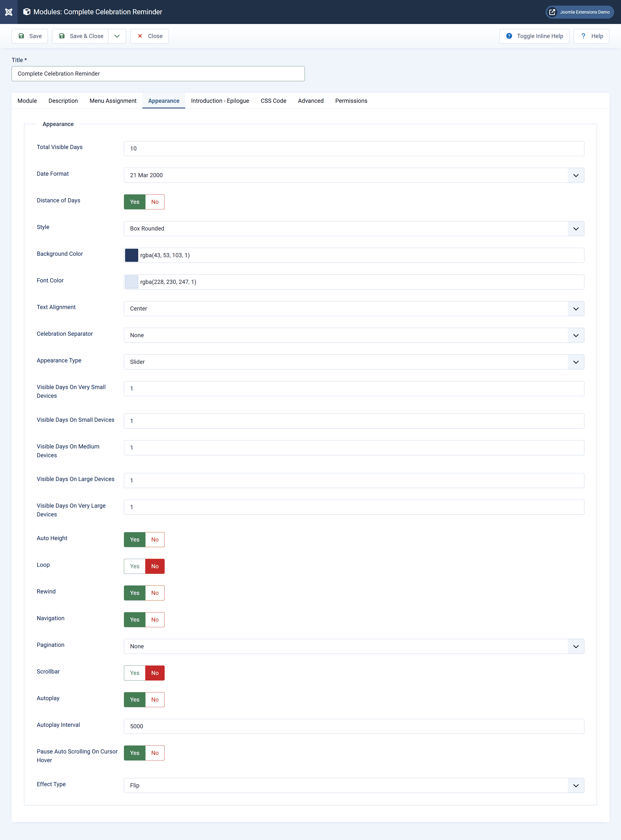Switch to the Advanced tab
Image resolution: width=621 pixels, height=840 pixels.
tap(310, 101)
